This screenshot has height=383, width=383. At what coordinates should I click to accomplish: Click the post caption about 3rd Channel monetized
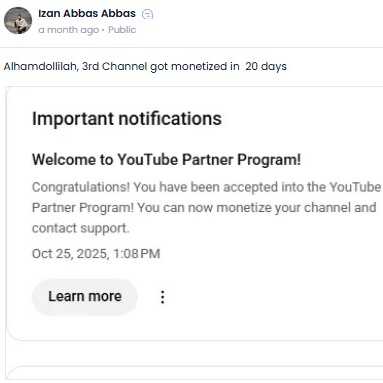(x=145, y=66)
